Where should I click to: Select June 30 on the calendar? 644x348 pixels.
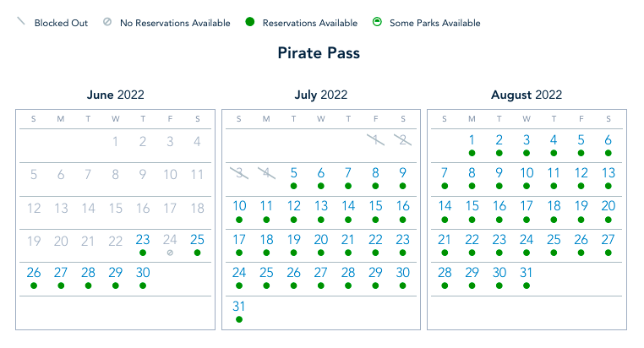pyautogui.click(x=143, y=273)
